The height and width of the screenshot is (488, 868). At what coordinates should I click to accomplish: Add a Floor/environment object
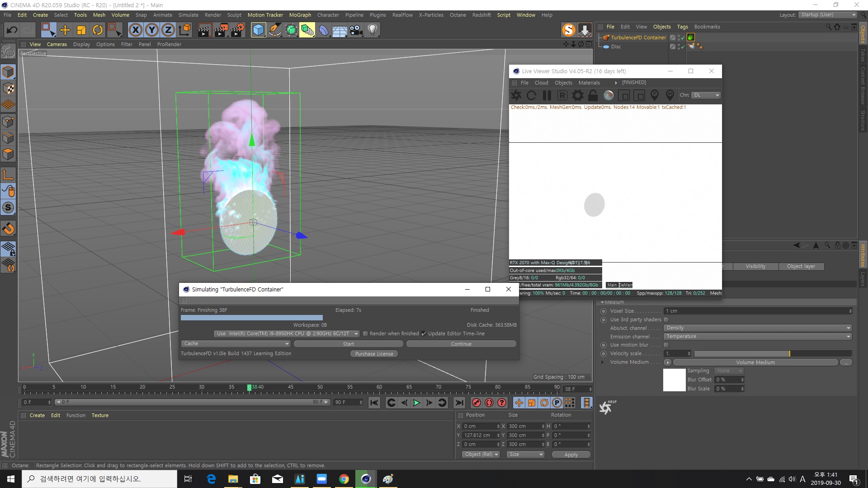(340, 30)
